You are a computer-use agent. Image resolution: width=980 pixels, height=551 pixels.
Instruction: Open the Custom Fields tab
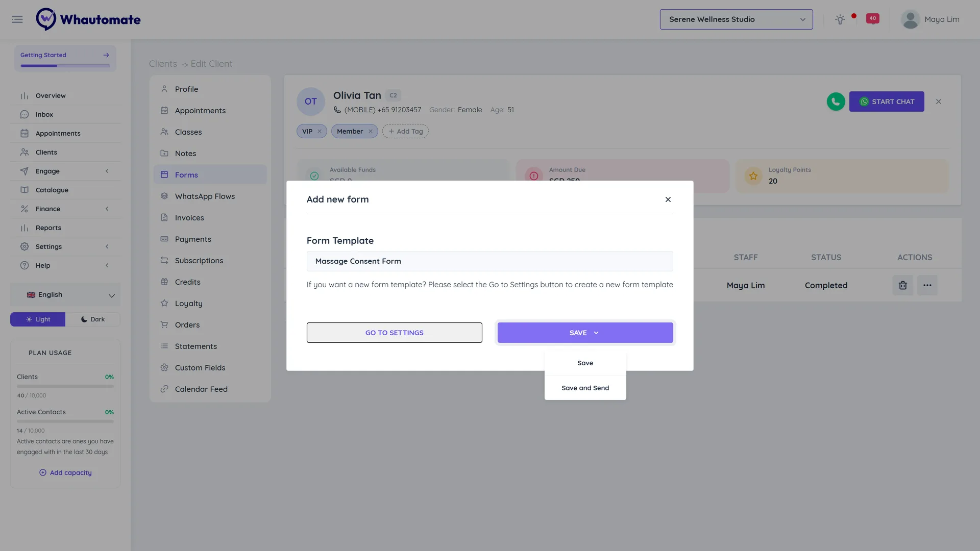coord(210,368)
